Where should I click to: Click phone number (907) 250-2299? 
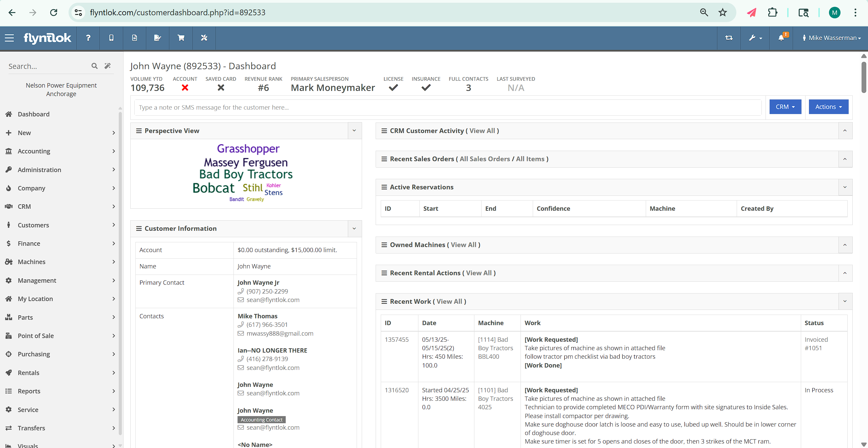[x=267, y=291]
